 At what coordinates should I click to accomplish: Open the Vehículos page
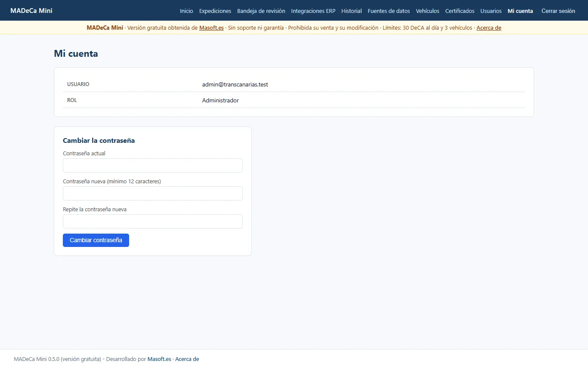[428, 11]
